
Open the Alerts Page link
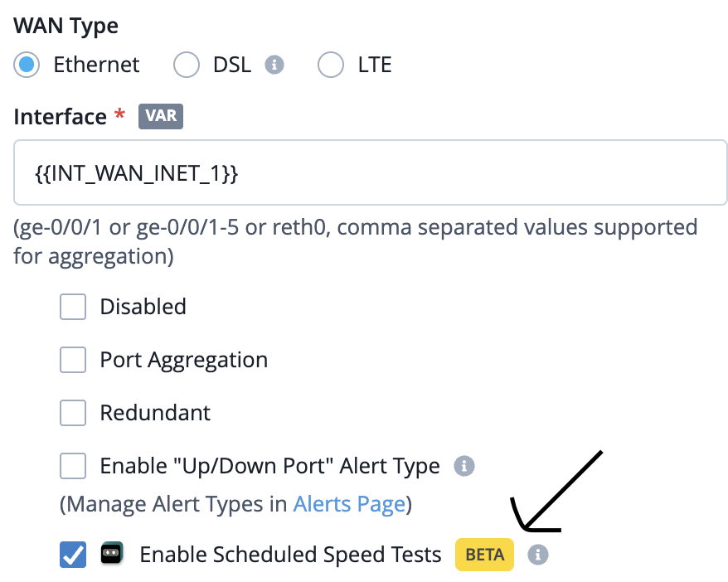(350, 505)
